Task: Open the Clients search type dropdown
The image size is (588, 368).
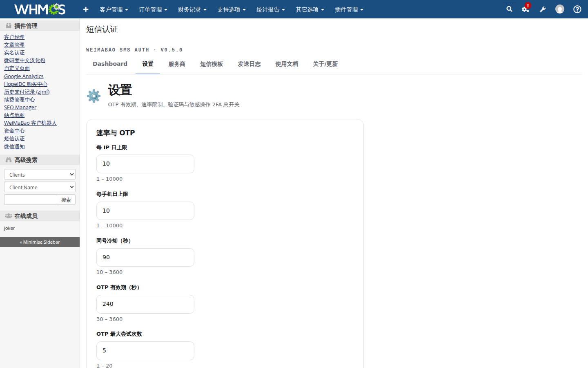Action: [40, 174]
